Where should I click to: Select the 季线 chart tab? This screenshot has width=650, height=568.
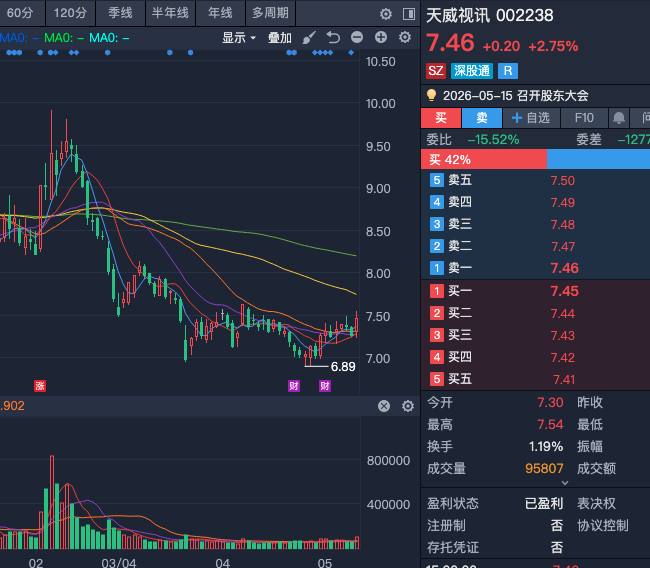coord(120,13)
